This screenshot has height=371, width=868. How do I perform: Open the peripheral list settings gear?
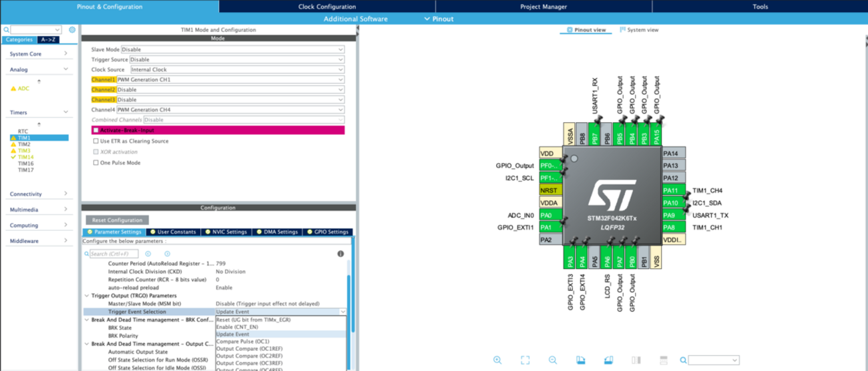coord(72,30)
